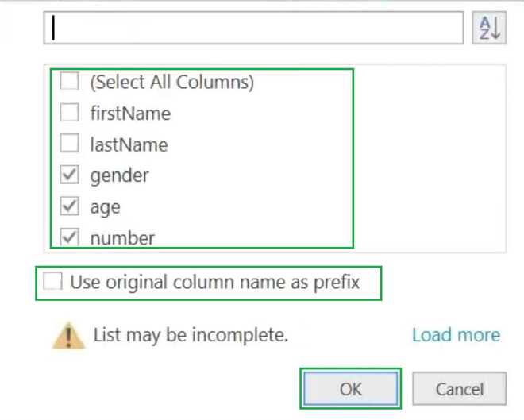Click the 'gender' column name text
Screen dimensions: 524x420
click(119, 175)
